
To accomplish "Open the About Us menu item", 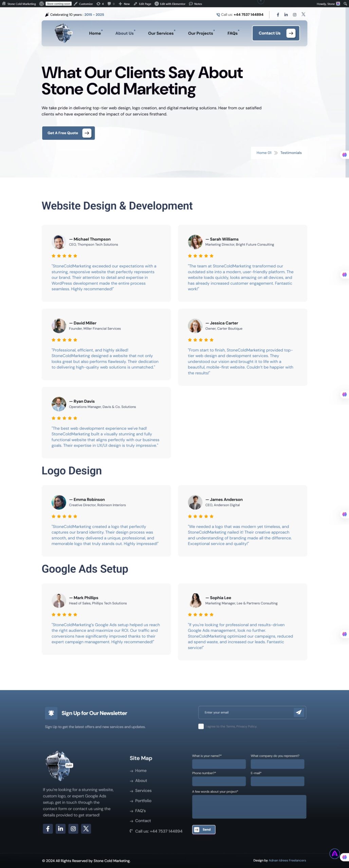I will pos(125,33).
